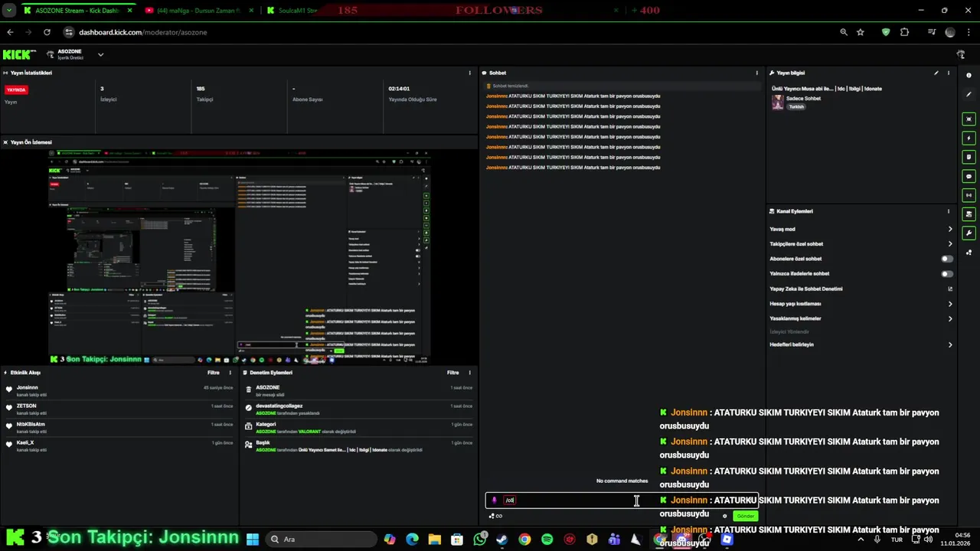980x551 pixels.
Task: Toggle the stream preview widget sidebar icon
Action: [x=969, y=119]
